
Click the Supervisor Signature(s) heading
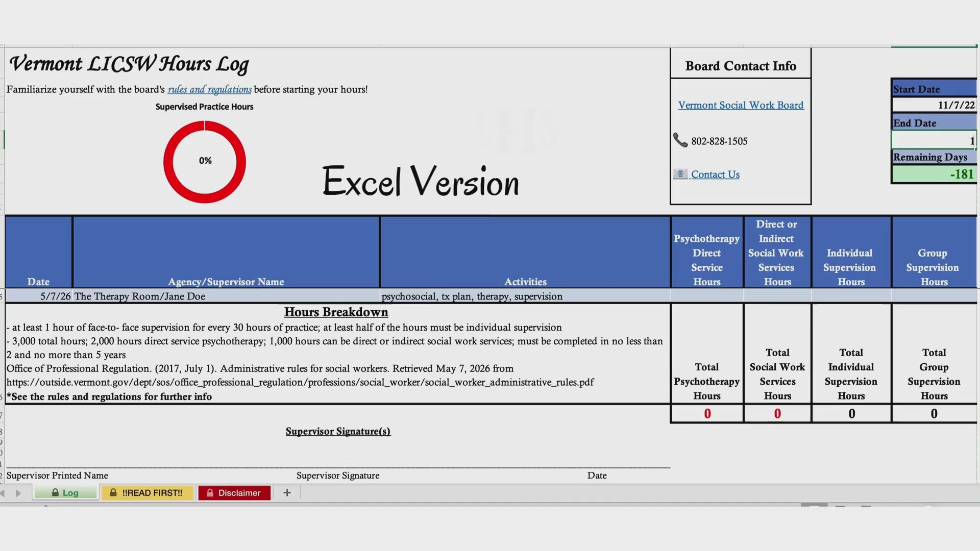(x=338, y=432)
